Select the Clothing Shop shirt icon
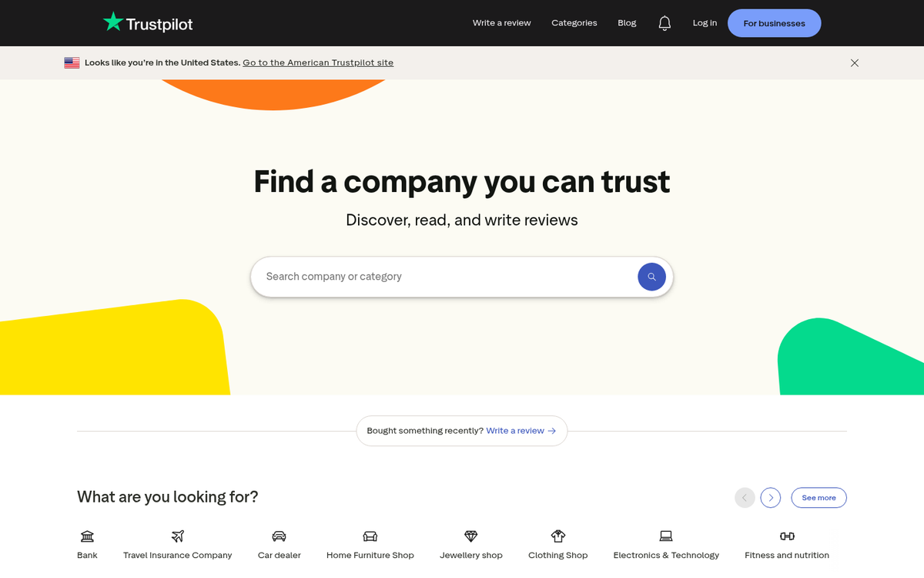This screenshot has height=578, width=924. pyautogui.click(x=557, y=536)
